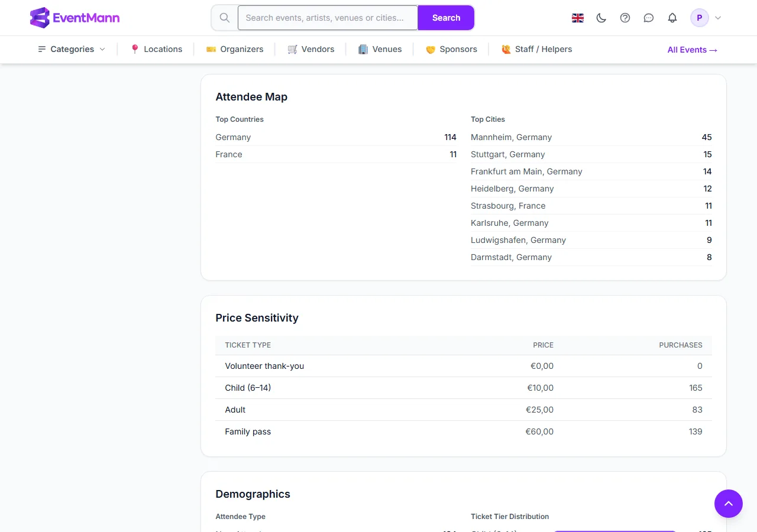757x532 pixels.
Task: Click Stuttgart, Germany city entry
Action: 591,154
